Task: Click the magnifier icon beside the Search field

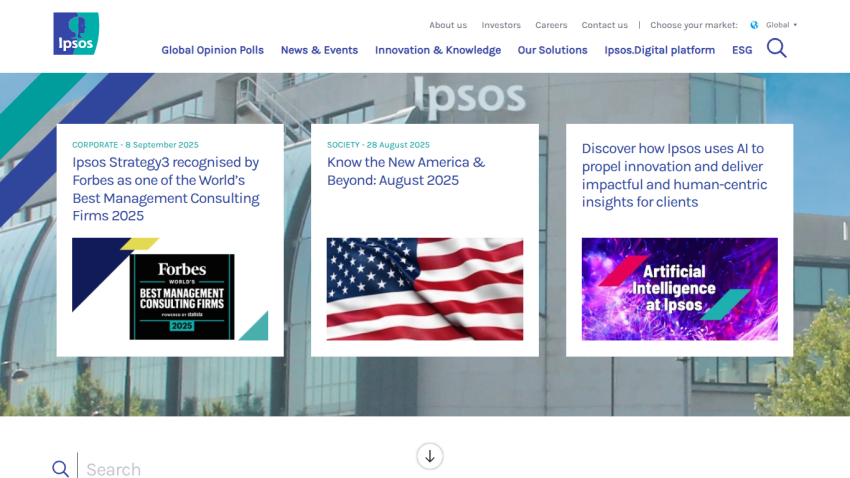Action: click(61, 469)
